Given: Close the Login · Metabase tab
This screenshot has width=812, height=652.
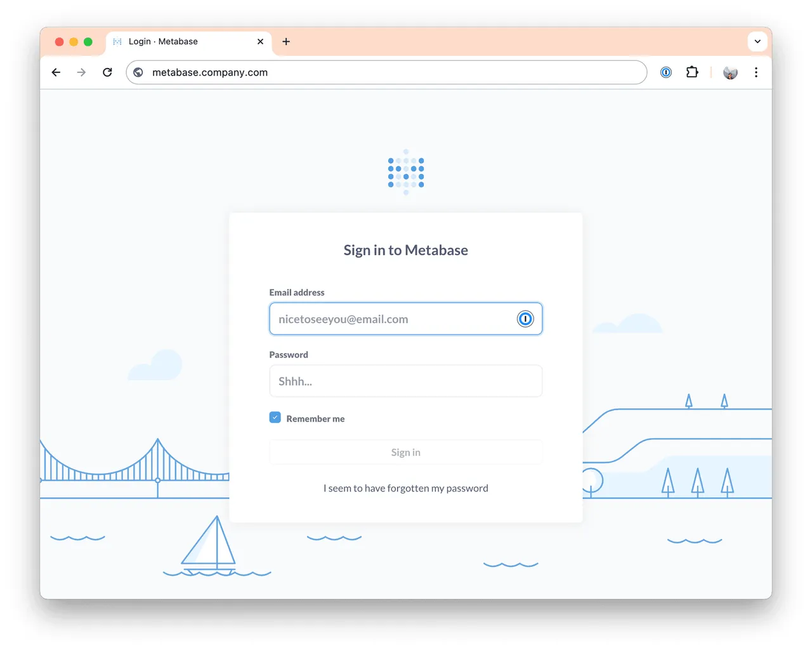Looking at the screenshot, I should (x=260, y=41).
